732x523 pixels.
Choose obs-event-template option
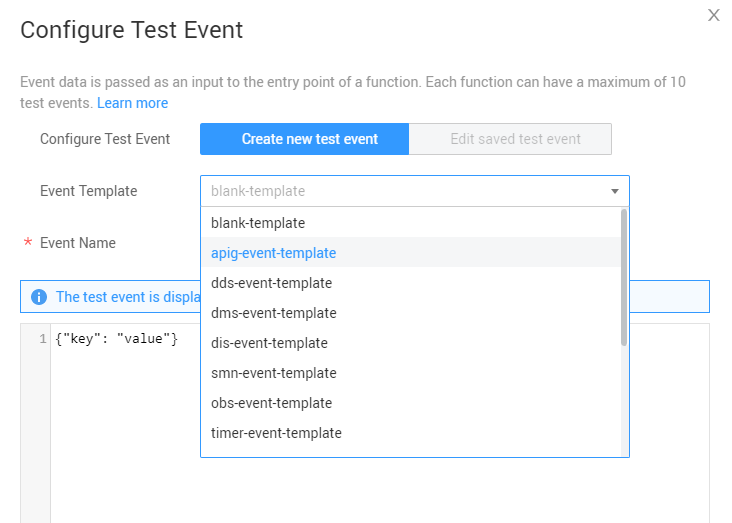click(x=271, y=403)
